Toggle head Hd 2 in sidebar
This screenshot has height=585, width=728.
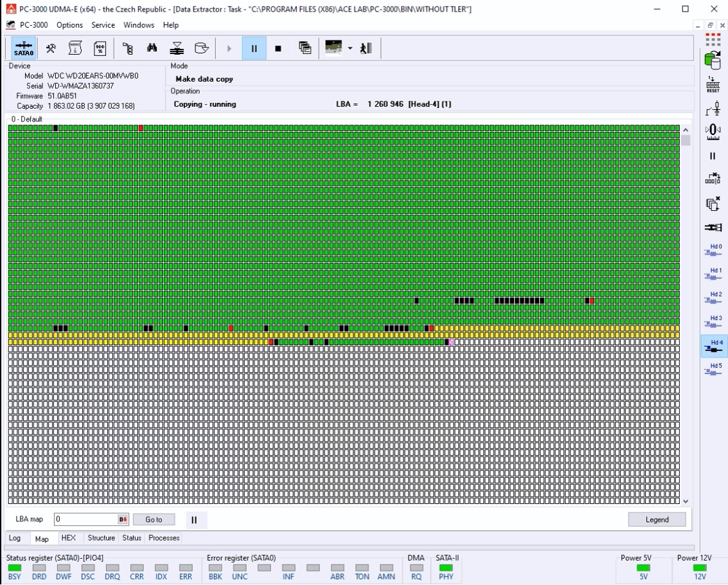[x=713, y=298]
